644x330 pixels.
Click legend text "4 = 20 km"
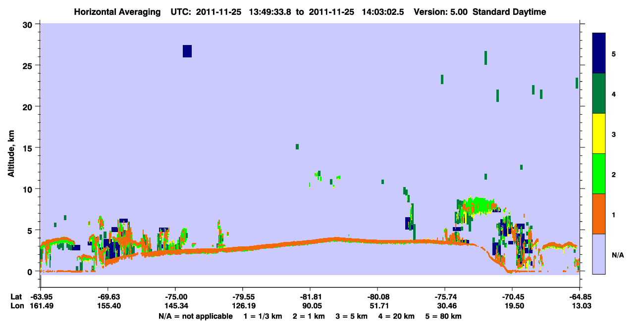point(397,316)
